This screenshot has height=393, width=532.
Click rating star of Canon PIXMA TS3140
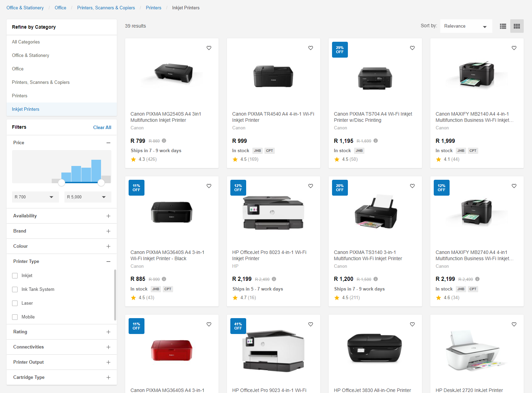[337, 298]
